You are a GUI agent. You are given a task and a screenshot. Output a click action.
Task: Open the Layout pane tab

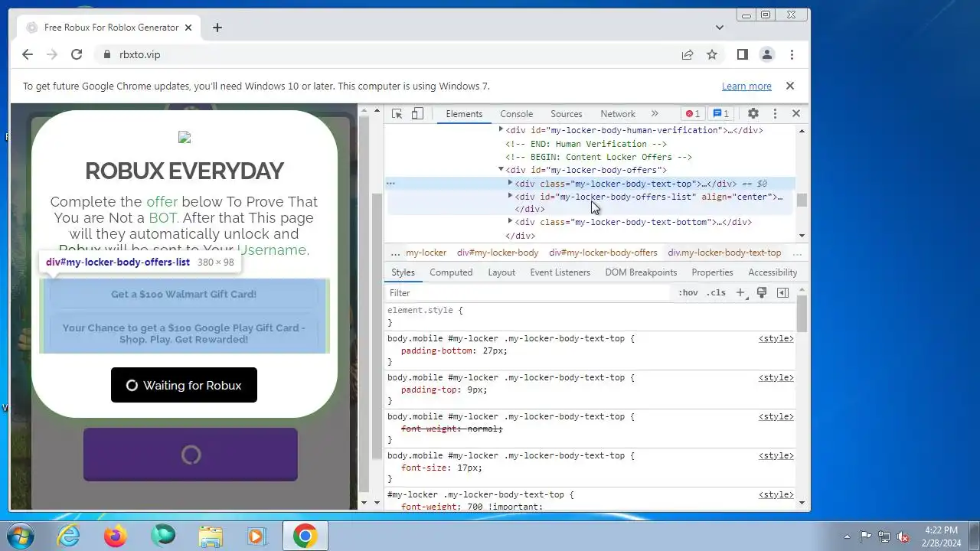[501, 272]
